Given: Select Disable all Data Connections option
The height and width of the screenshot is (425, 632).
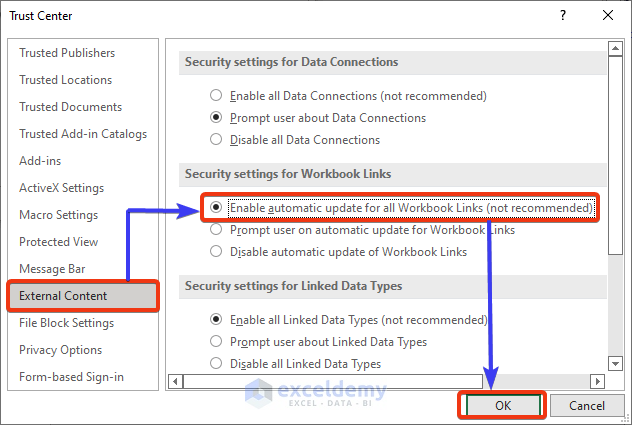Looking at the screenshot, I should tap(216, 140).
